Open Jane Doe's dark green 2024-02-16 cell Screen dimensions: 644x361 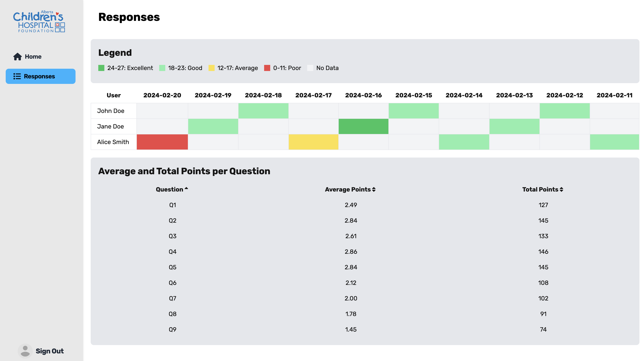363,126
